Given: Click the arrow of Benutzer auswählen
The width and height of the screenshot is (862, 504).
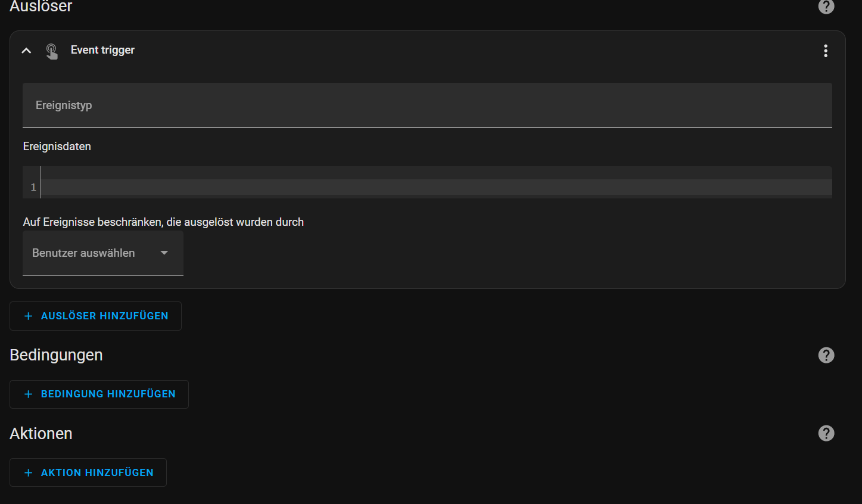Looking at the screenshot, I should click(164, 253).
